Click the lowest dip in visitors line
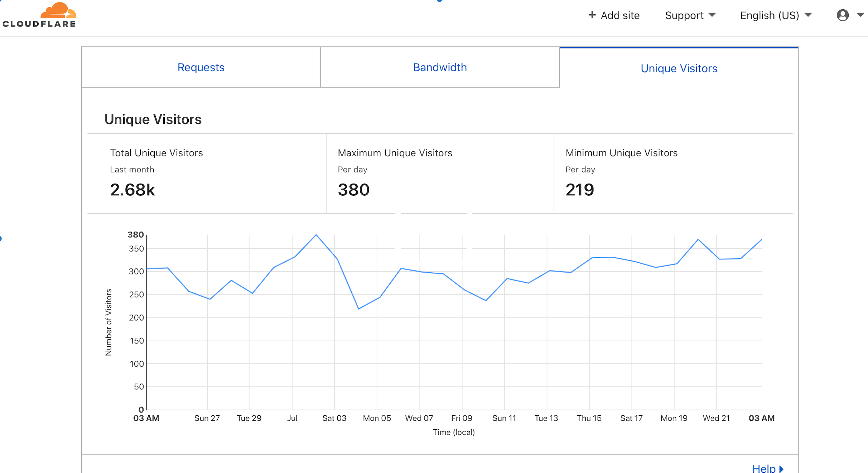The height and width of the screenshot is (473, 868). (358, 309)
